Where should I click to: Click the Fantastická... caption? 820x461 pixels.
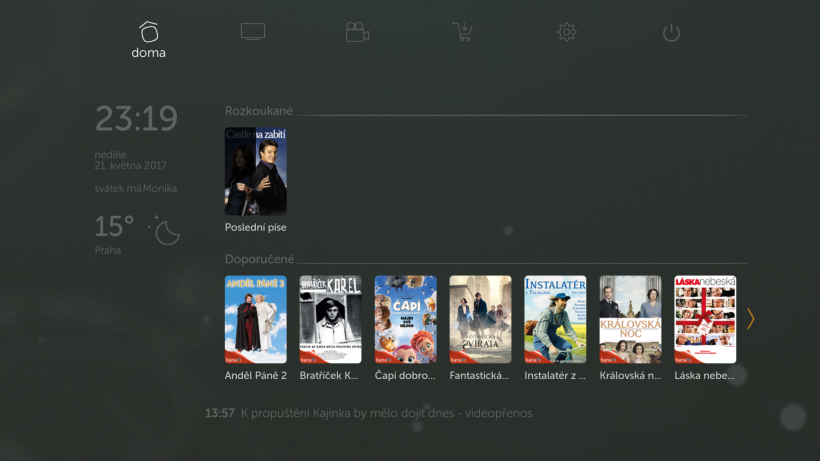pos(479,375)
